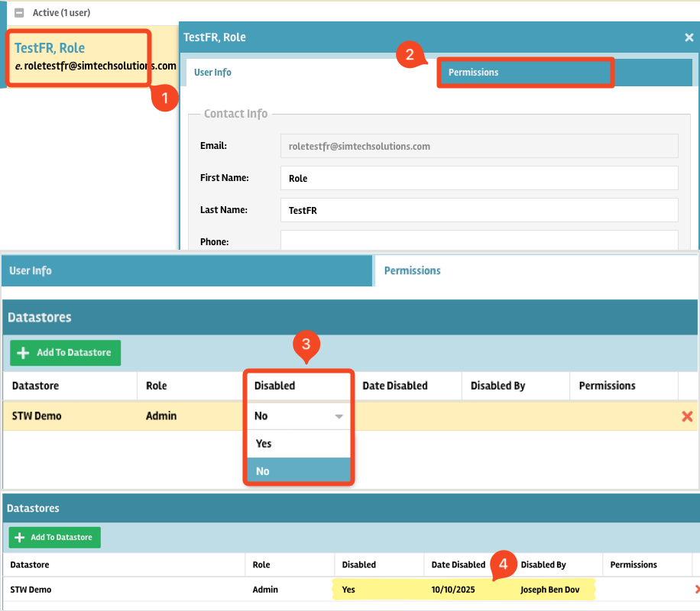Collapse the Active (1 user) group

pyautogui.click(x=19, y=13)
